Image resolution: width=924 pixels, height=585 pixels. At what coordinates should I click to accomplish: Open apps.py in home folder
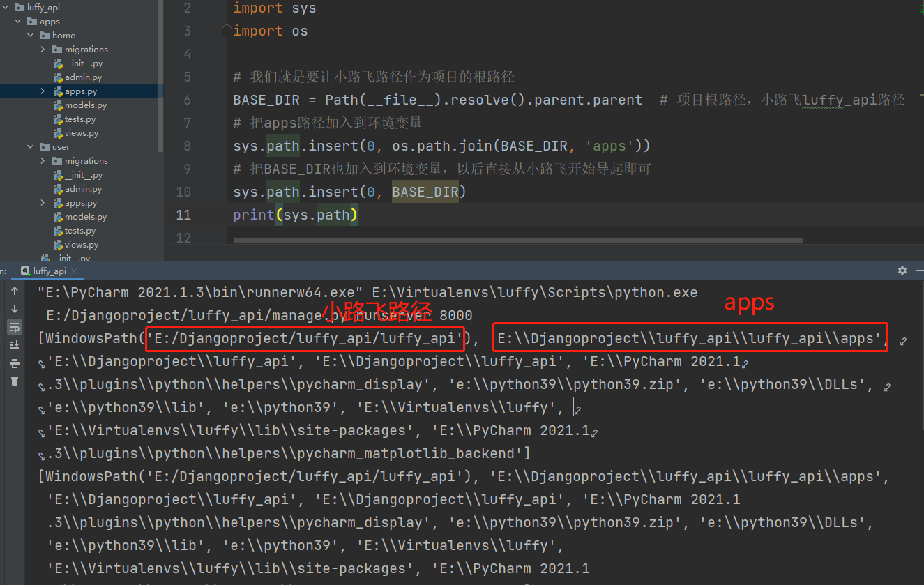coord(76,91)
